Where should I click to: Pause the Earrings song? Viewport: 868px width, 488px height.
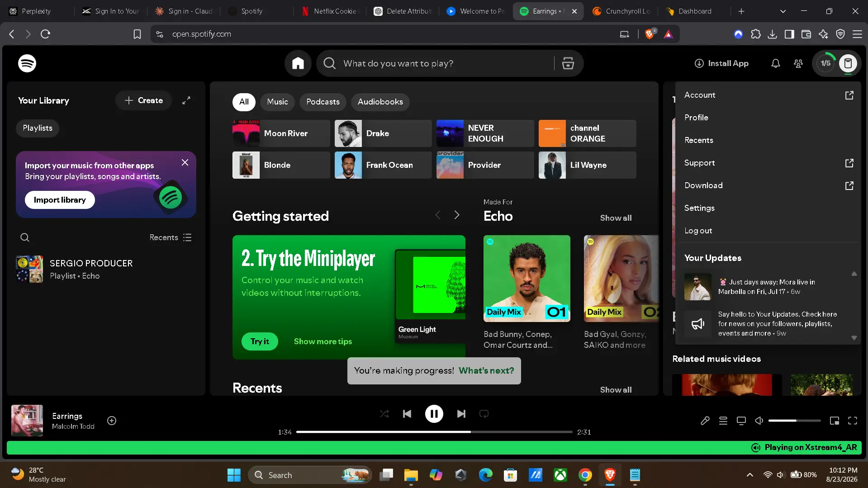(x=434, y=414)
